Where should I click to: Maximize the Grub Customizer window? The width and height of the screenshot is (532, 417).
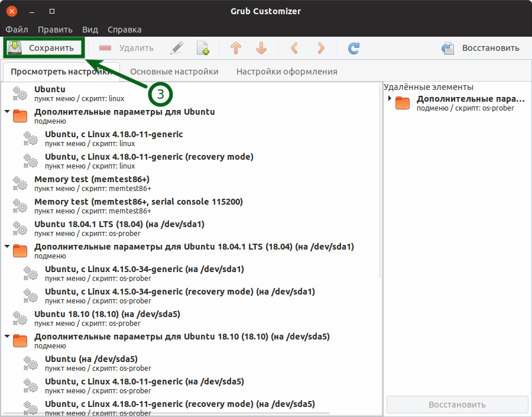52,11
